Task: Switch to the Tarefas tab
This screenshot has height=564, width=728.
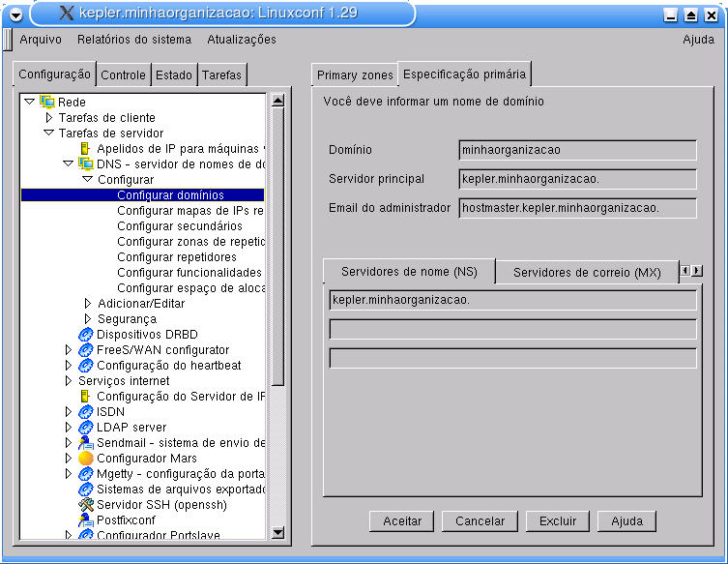Action: pyautogui.click(x=222, y=74)
